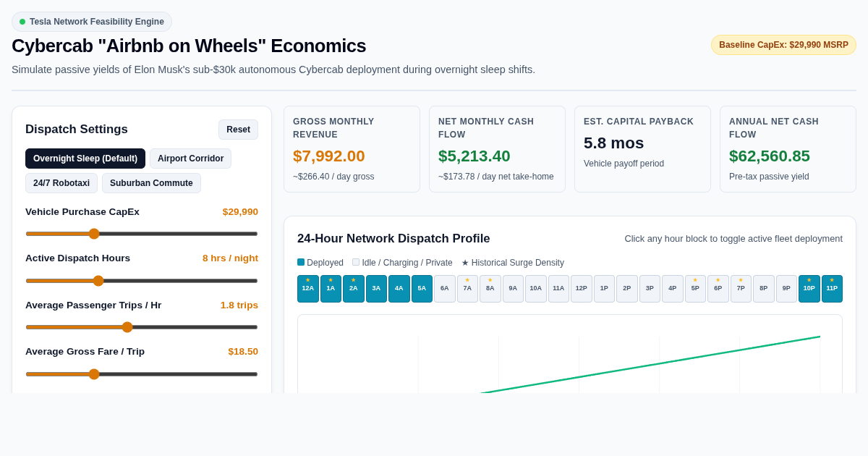Activate the 8A hour block

[x=490, y=289]
